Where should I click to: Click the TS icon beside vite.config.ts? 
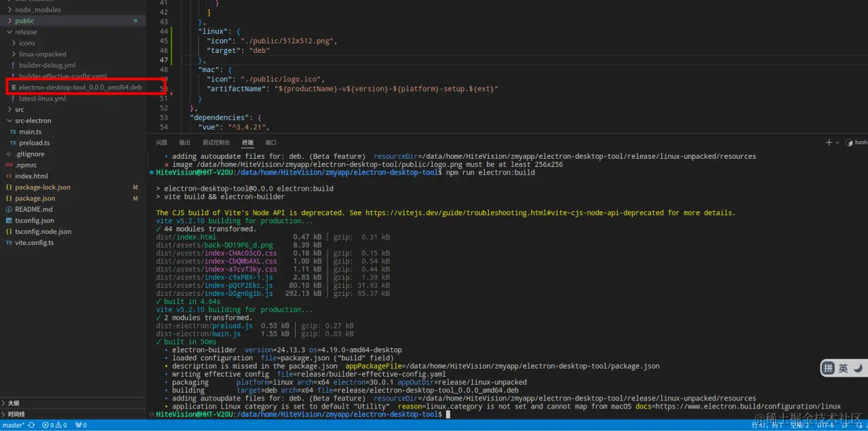pyautogui.click(x=9, y=242)
